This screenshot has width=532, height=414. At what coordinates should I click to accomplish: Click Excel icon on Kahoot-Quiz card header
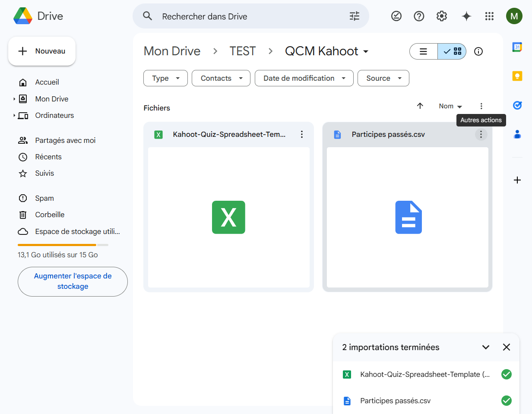click(x=158, y=135)
